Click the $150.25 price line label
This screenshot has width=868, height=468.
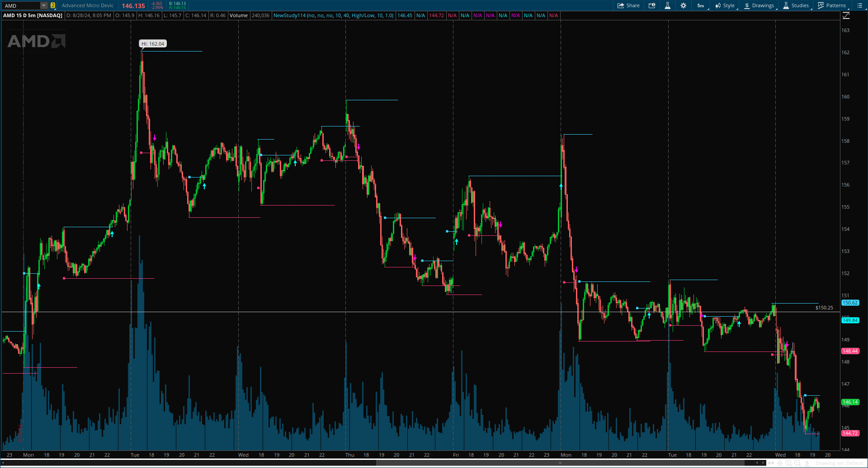click(824, 308)
